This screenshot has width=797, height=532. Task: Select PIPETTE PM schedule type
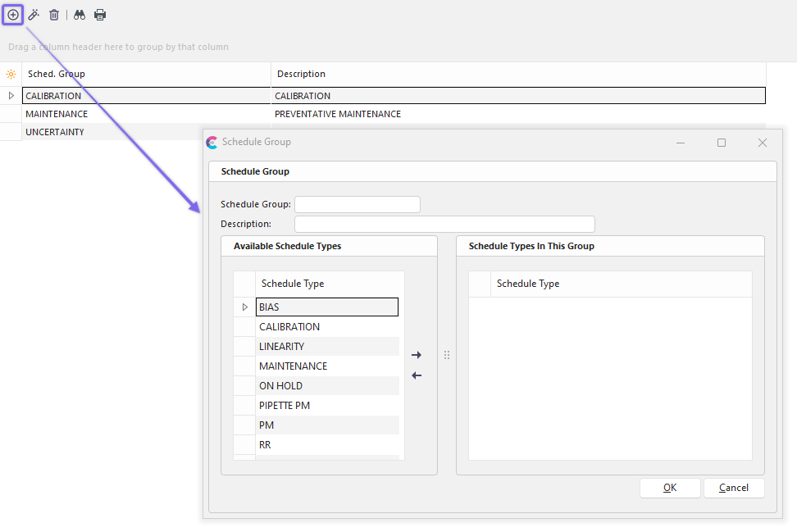tap(285, 406)
